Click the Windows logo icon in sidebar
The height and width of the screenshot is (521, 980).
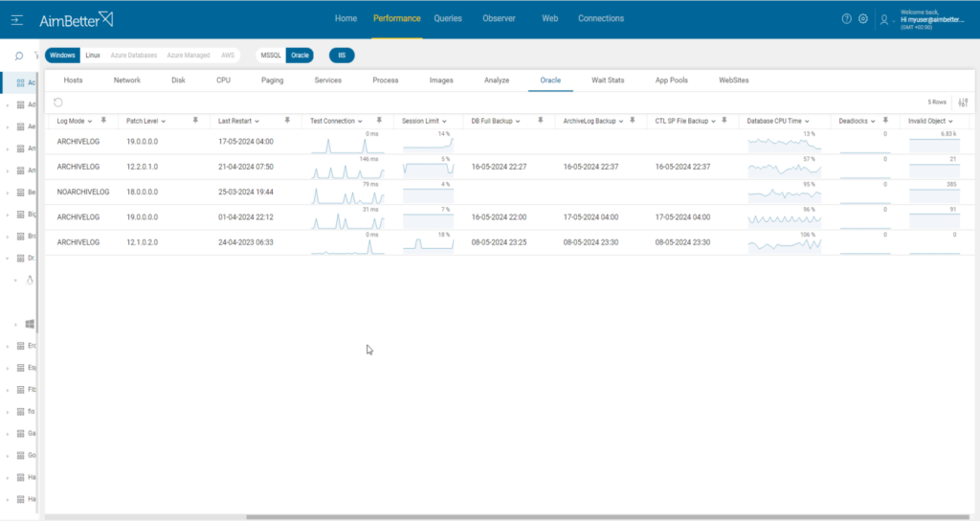point(30,324)
